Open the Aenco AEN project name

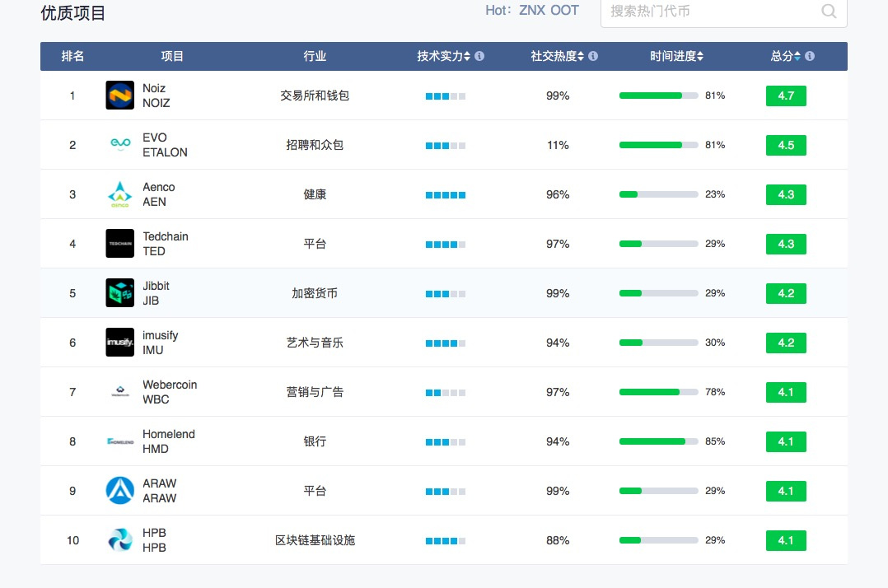(158, 194)
